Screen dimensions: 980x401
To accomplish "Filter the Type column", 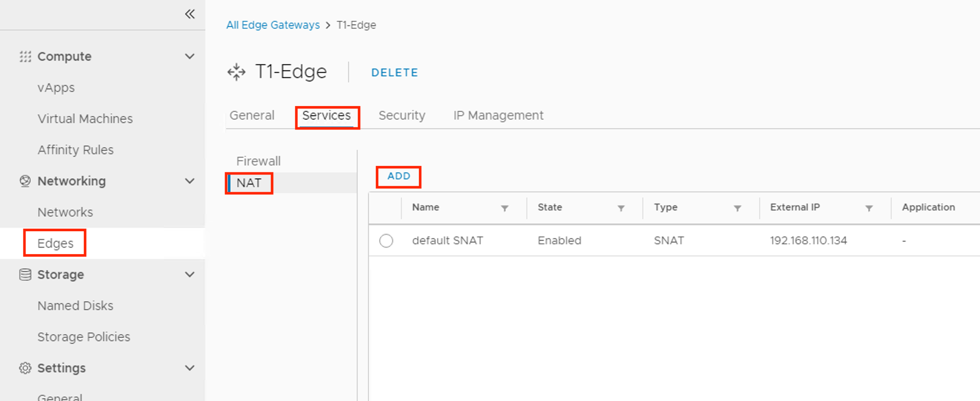I will (737, 208).
